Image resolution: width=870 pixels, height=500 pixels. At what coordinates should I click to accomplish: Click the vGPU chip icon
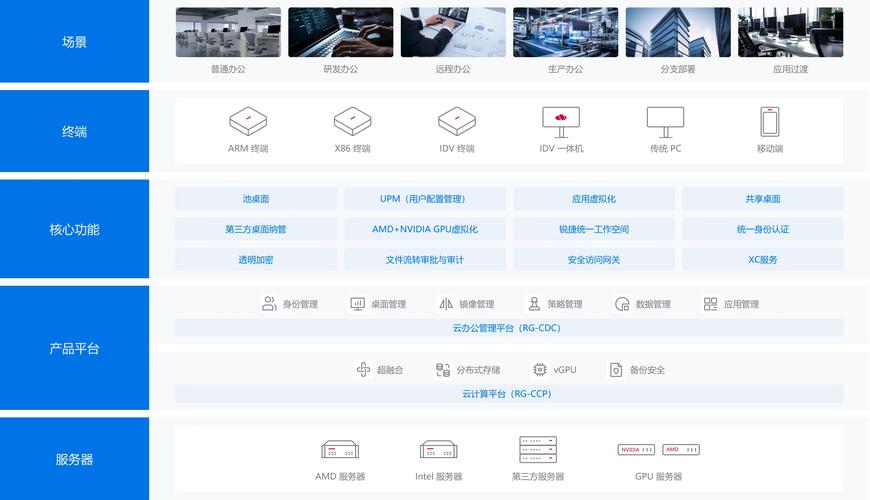tap(539, 370)
